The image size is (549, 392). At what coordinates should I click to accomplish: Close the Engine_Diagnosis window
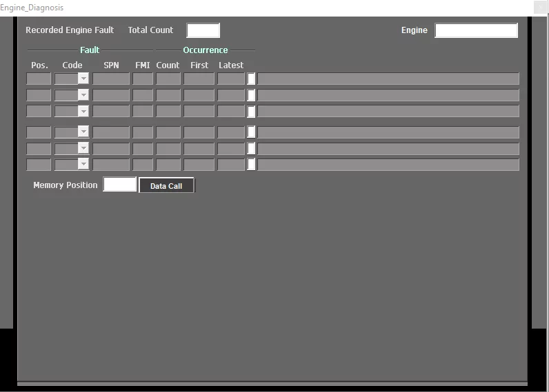coord(540,7)
